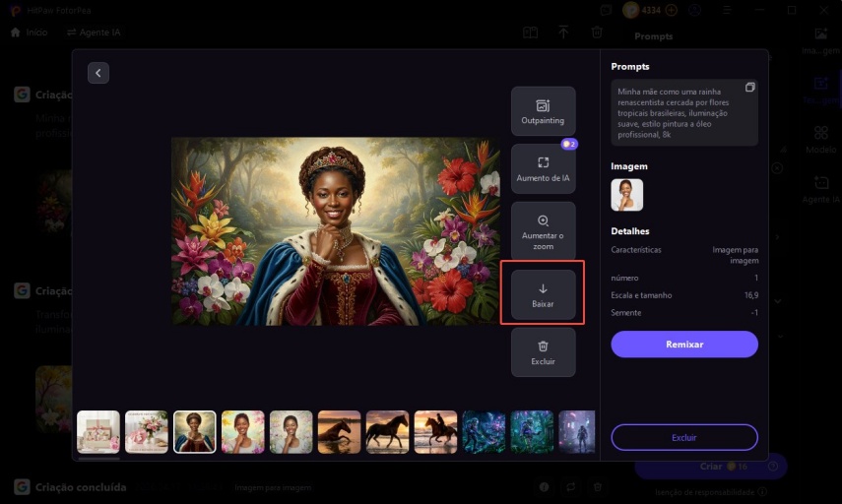Choose the first horse at sunset thumbnail
Image resolution: width=842 pixels, height=504 pixels.
(339, 431)
